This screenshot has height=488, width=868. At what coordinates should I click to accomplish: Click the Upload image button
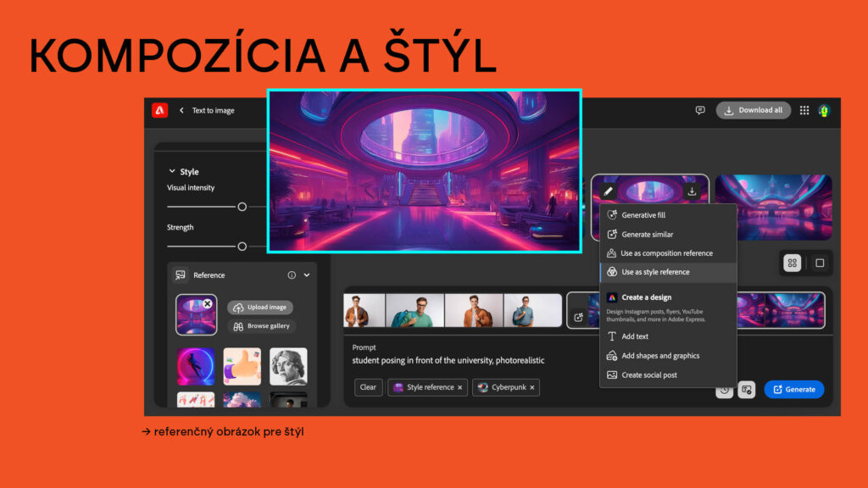[260, 307]
